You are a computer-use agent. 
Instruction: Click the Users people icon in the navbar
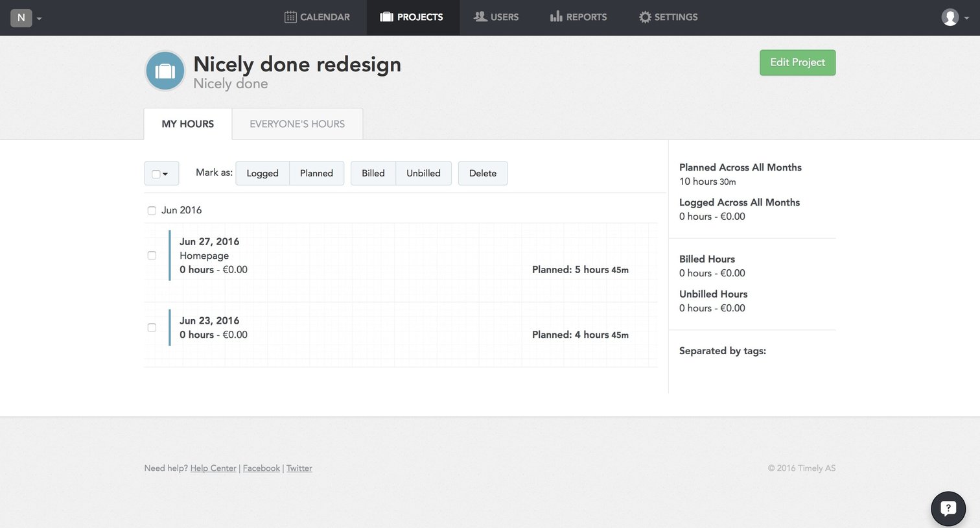[x=480, y=17]
